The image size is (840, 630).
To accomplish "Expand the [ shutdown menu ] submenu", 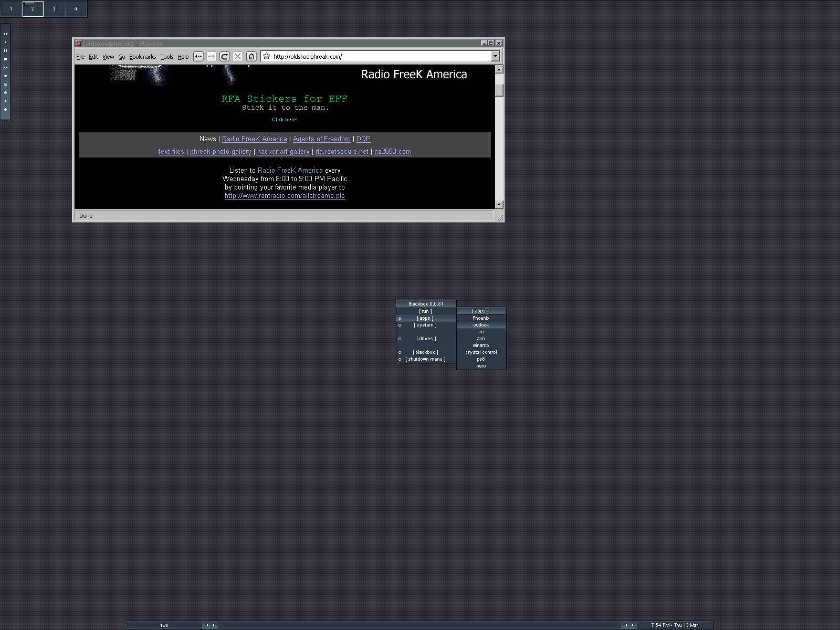I will coord(426,359).
